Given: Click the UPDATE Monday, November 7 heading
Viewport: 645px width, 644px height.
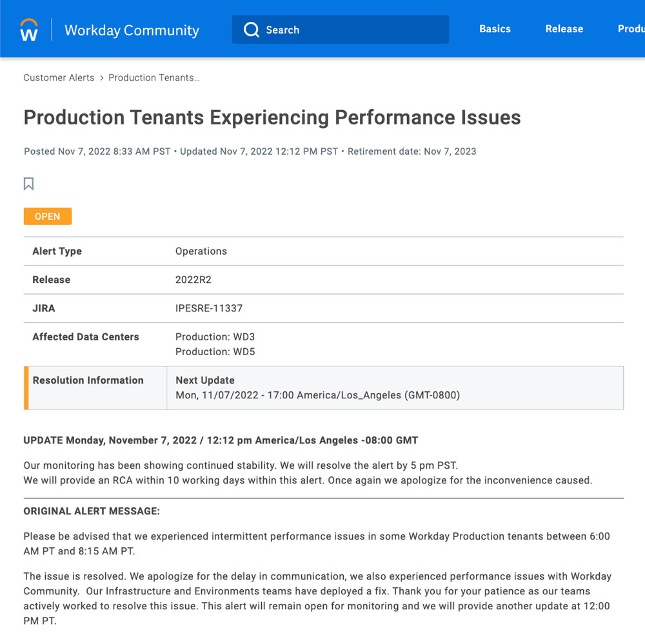Looking at the screenshot, I should pyautogui.click(x=221, y=440).
